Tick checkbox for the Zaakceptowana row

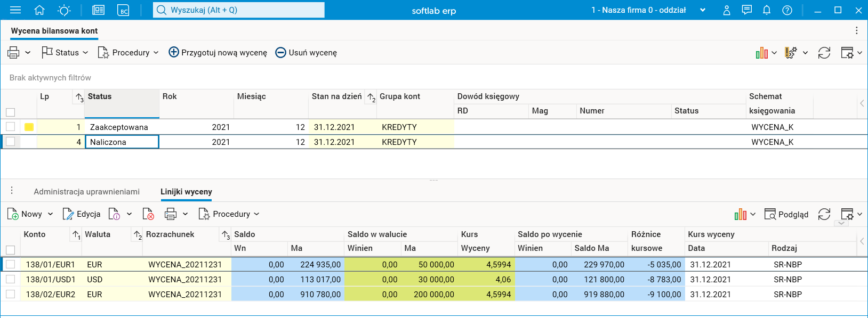click(11, 127)
